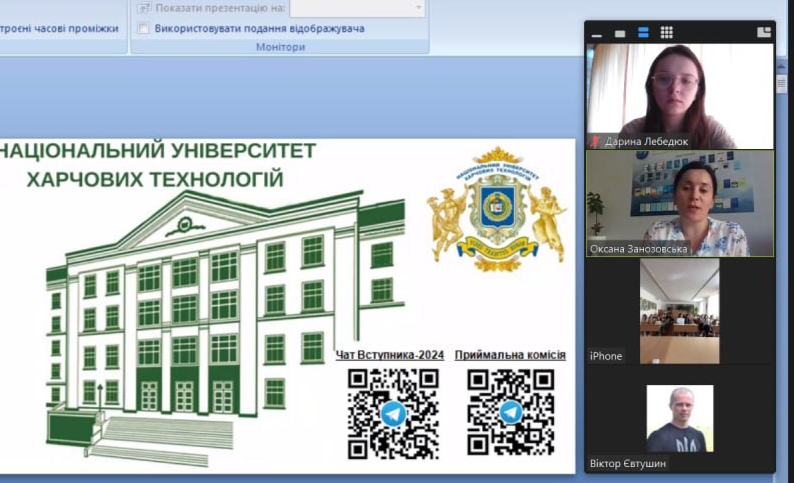Click the exit minimized video icon

[764, 33]
